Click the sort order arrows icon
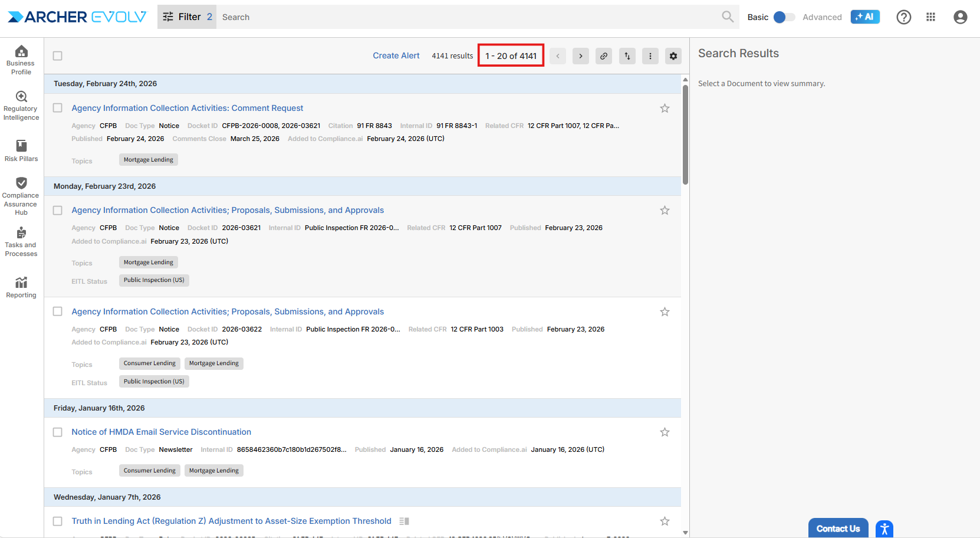The width and height of the screenshot is (980, 538). tap(627, 56)
